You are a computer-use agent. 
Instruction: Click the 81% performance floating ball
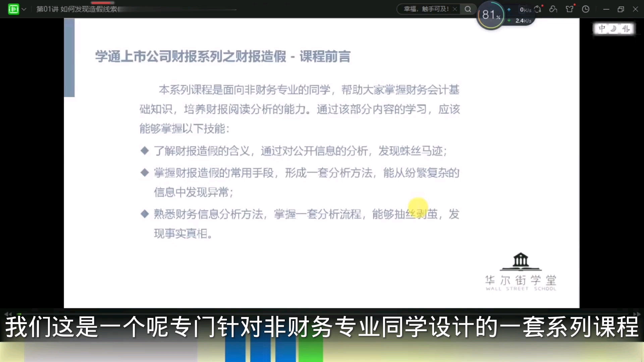point(491,15)
